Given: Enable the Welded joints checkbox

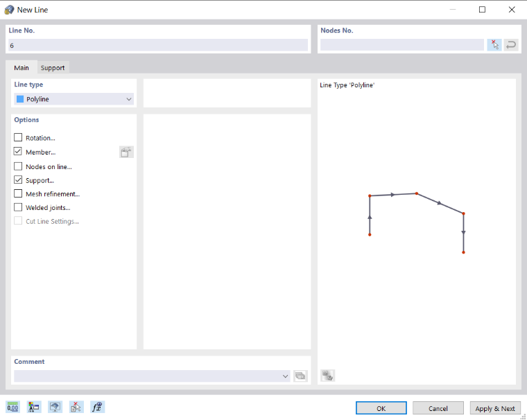Looking at the screenshot, I should coord(18,207).
